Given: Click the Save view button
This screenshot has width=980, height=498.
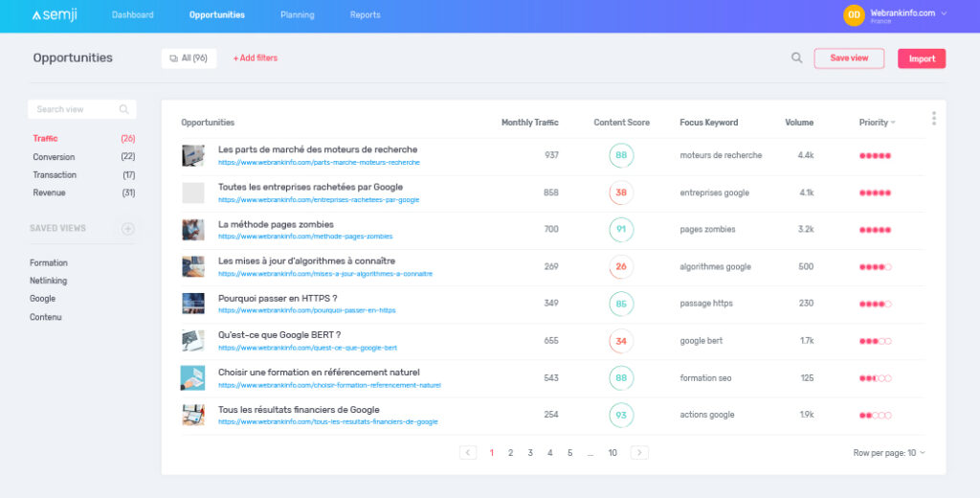Looking at the screenshot, I should (x=849, y=58).
